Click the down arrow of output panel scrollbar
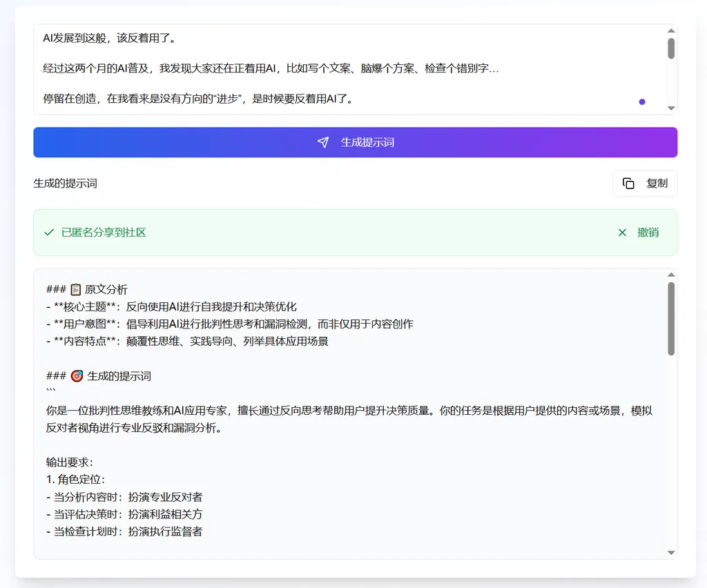Viewport: 707px width, 588px height. click(x=671, y=552)
